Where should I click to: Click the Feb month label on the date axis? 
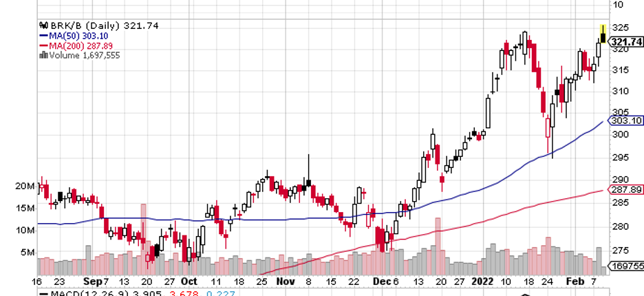click(577, 282)
